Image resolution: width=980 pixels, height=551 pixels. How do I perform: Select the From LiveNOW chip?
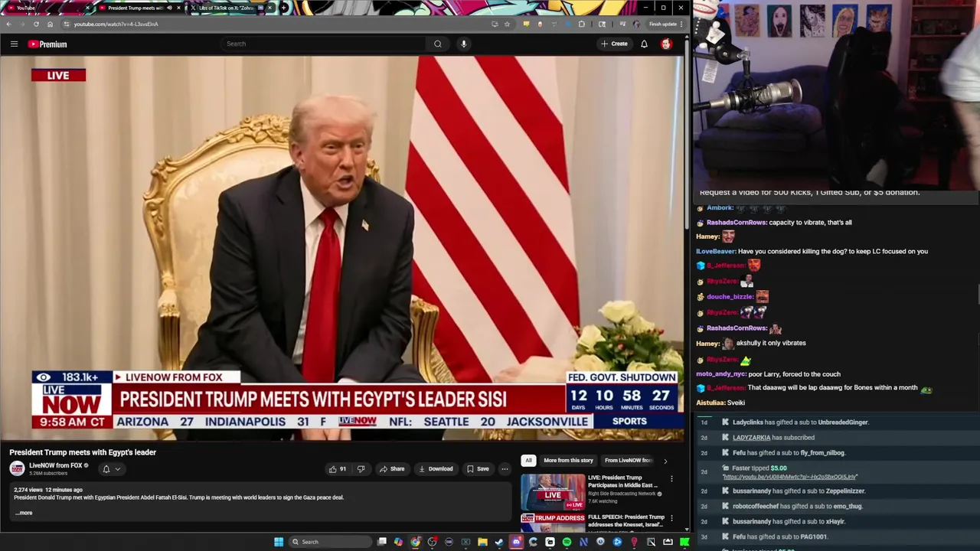[628, 461]
